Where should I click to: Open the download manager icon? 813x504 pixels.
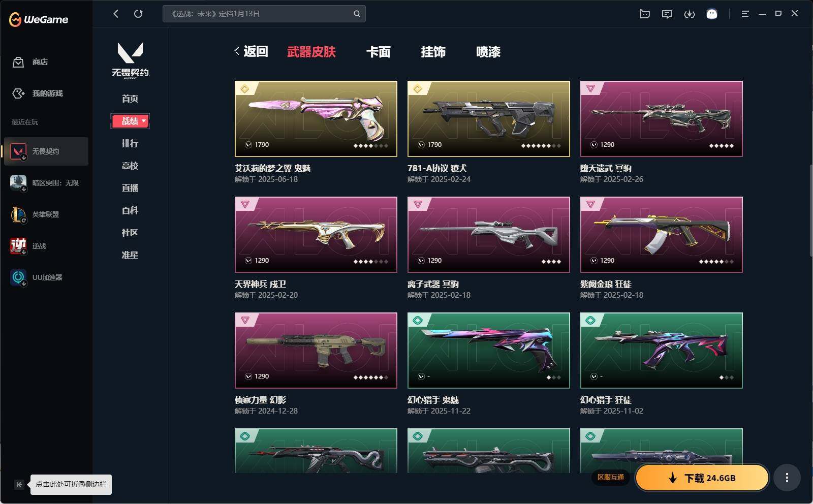[x=690, y=14]
